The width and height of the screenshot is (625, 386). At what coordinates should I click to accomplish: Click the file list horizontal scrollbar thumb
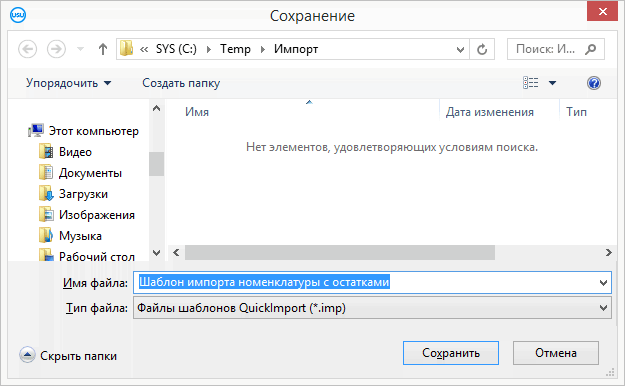[x=340, y=253]
